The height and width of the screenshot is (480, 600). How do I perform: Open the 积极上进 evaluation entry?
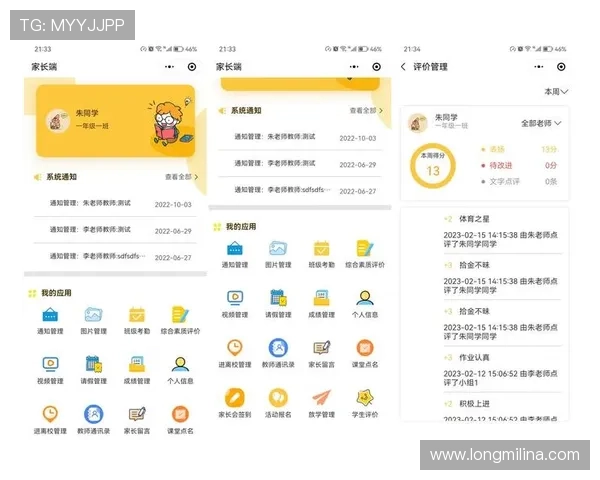click(502, 410)
